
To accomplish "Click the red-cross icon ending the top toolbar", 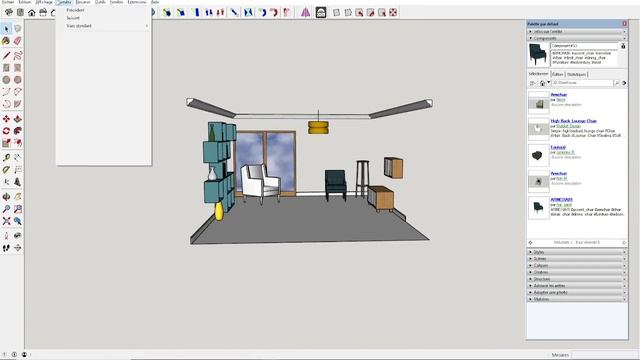I will pyautogui.click(x=393, y=13).
